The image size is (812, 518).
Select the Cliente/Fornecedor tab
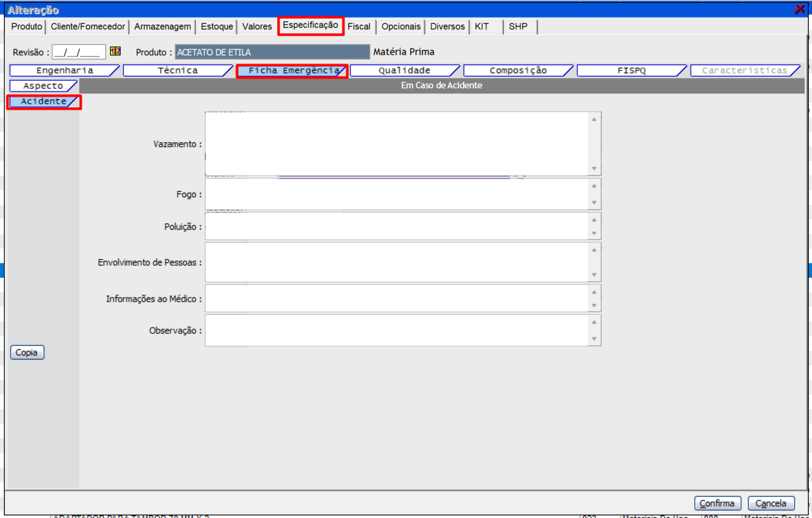pos(88,27)
